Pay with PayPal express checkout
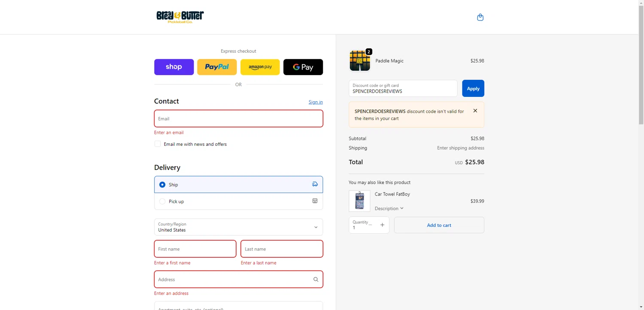 tap(217, 67)
